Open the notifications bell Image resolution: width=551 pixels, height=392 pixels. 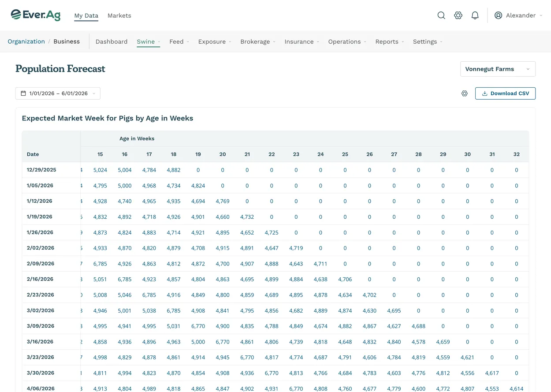click(475, 15)
